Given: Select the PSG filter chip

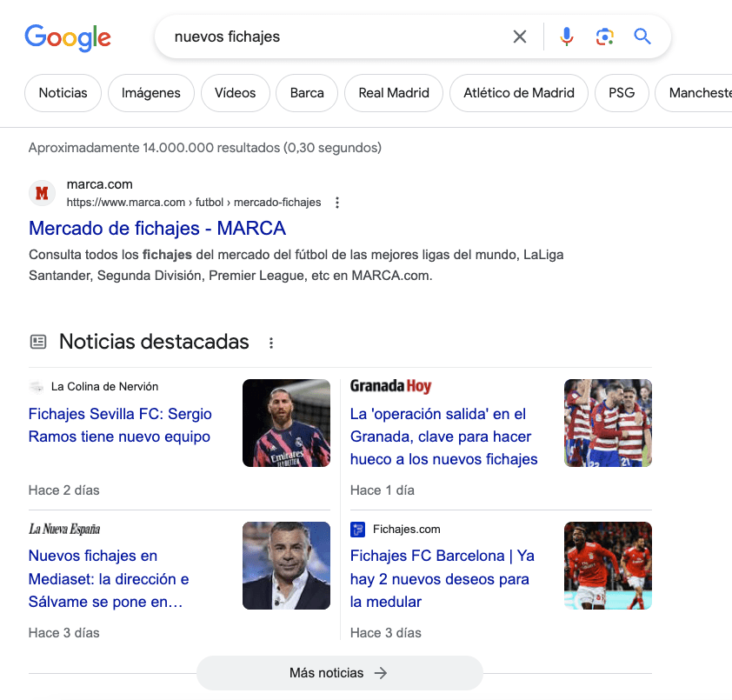Looking at the screenshot, I should click(x=622, y=92).
